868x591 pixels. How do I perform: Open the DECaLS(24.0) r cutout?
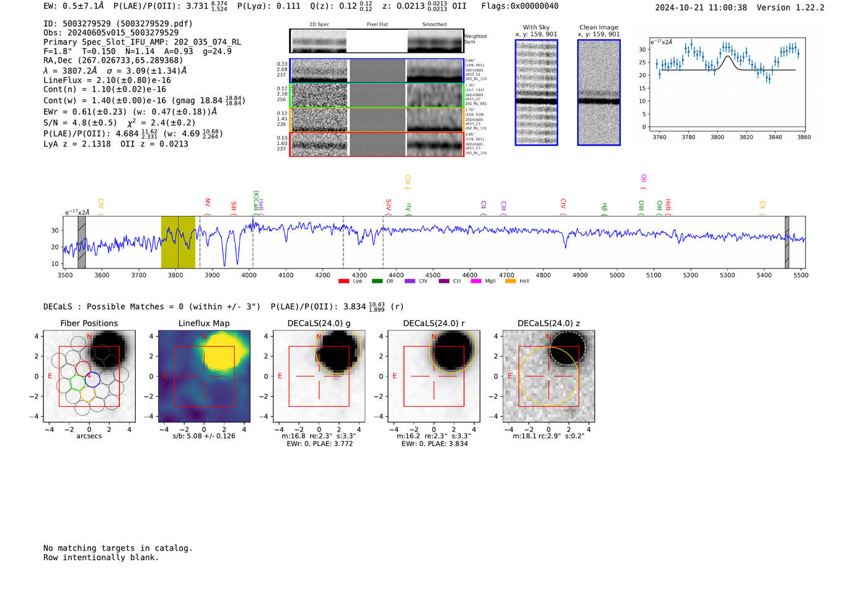(434, 376)
